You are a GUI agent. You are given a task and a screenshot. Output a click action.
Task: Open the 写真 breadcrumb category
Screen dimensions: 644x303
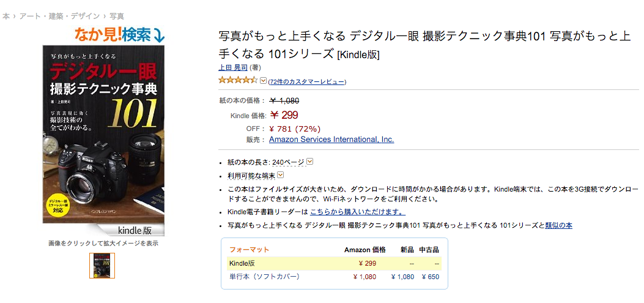(x=117, y=17)
